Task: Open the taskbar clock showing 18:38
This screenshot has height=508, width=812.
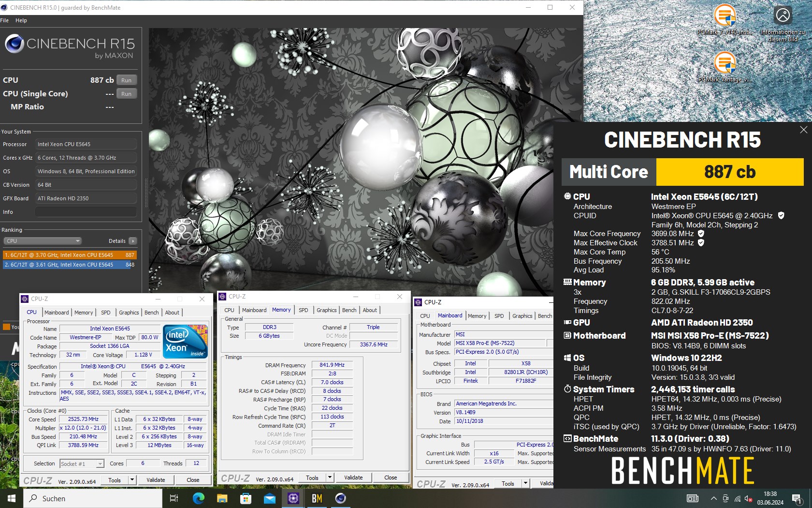Action: (x=770, y=498)
